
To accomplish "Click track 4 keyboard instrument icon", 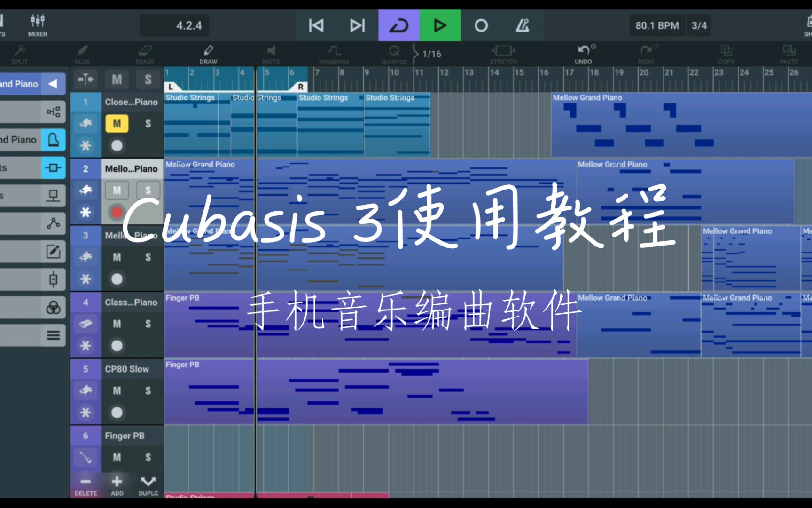I will 86,324.
